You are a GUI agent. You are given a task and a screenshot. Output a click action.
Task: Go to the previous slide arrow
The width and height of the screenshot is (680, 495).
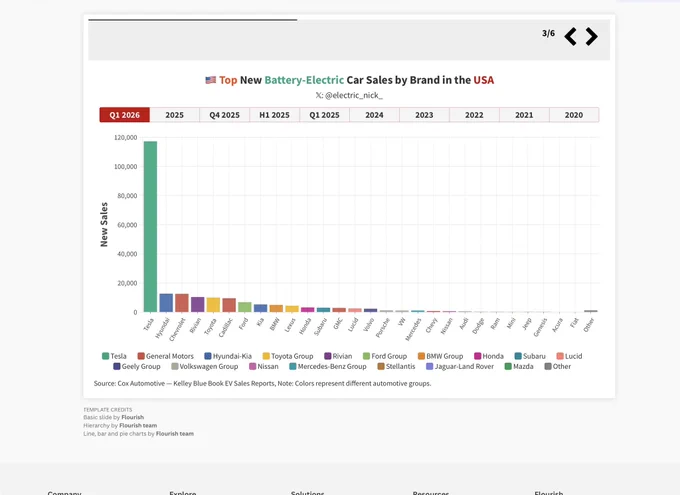pyautogui.click(x=570, y=36)
